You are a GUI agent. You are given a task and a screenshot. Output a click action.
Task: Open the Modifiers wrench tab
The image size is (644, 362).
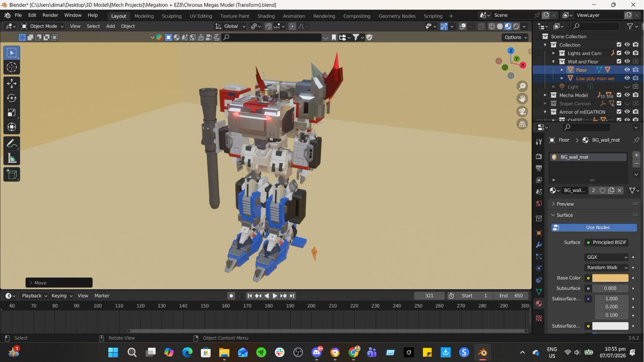[x=539, y=245]
